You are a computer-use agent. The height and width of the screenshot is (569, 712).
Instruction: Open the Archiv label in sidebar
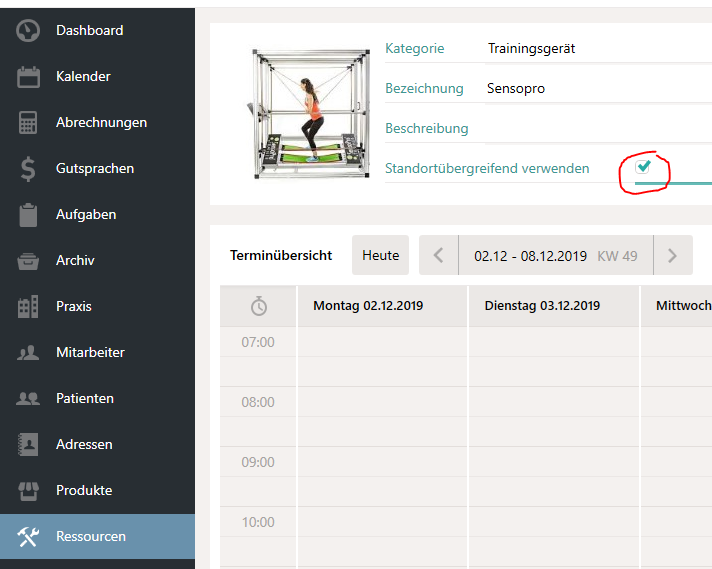(75, 260)
